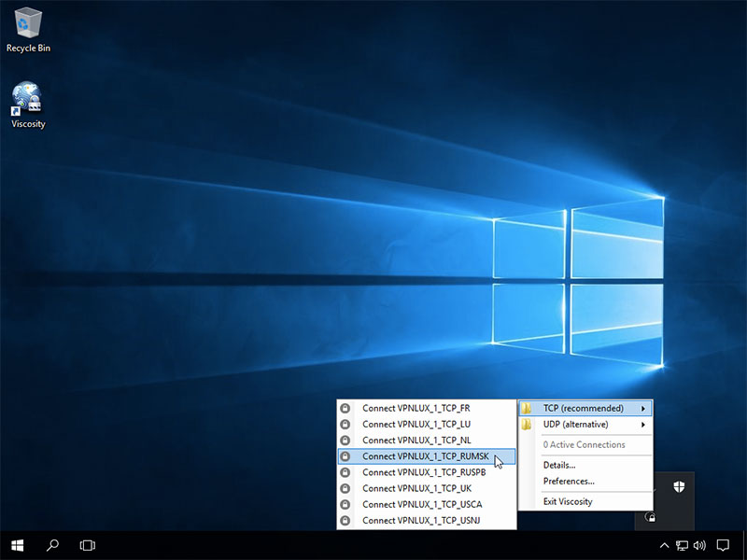This screenshot has width=747, height=560.
Task: Choose Connect VPNLUX_1_TCP_UK
Action: point(427,488)
